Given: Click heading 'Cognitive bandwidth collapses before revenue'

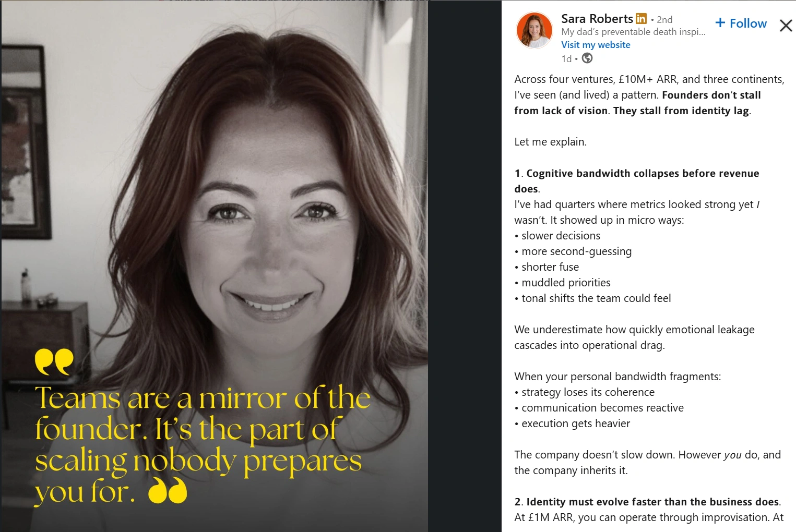Looking at the screenshot, I should [637, 181].
